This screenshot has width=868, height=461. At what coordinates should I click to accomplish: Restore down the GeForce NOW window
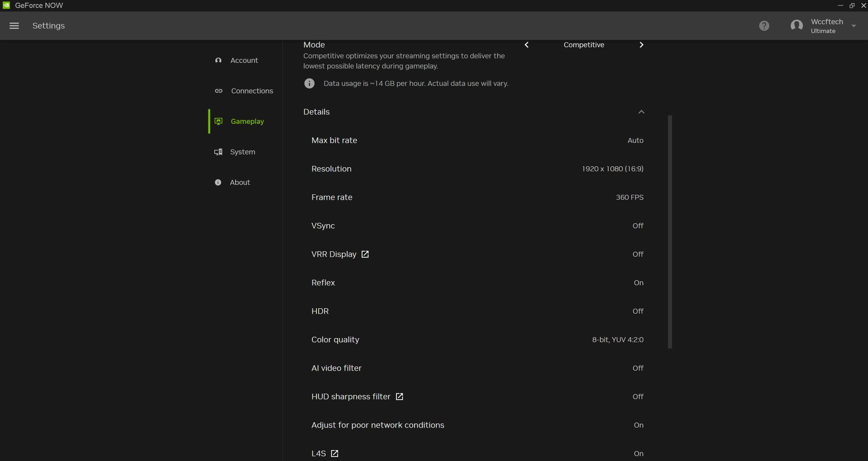click(x=852, y=5)
